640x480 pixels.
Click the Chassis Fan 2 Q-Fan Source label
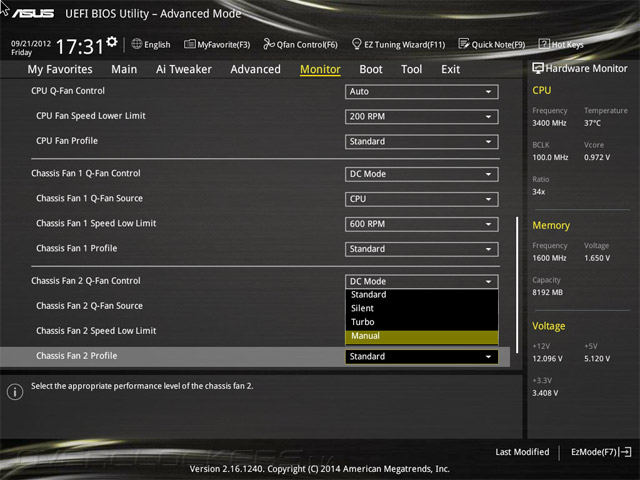click(89, 306)
